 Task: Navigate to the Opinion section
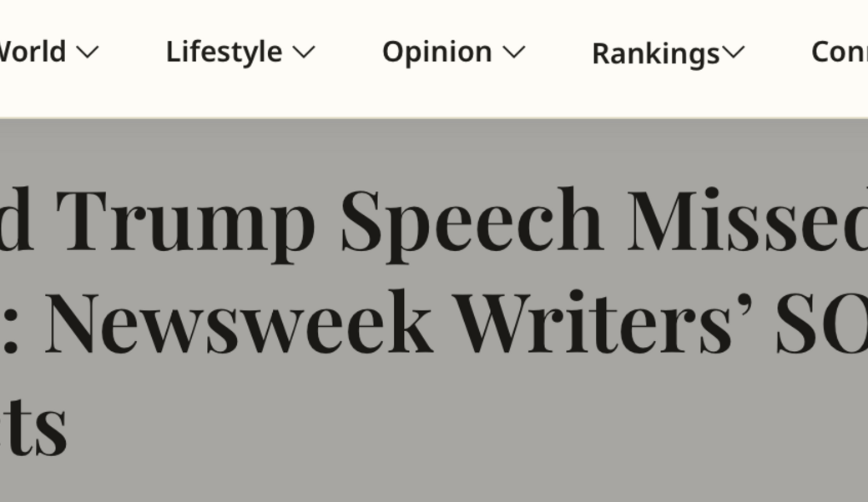point(437,52)
